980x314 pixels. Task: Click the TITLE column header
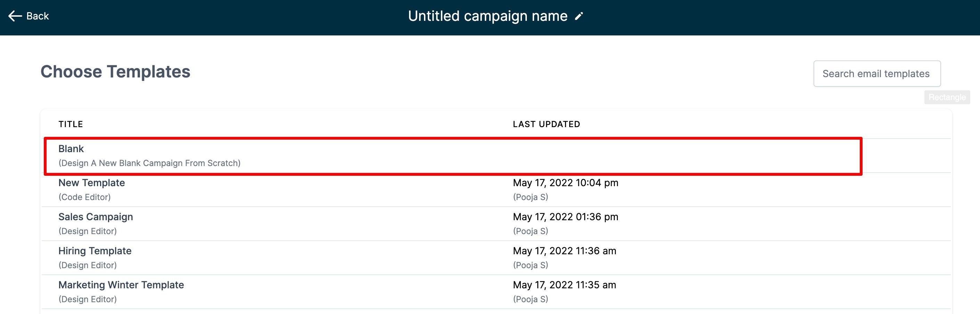pyautogui.click(x=71, y=124)
